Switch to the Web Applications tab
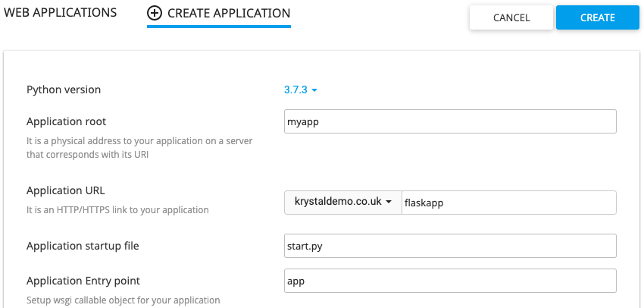644x308 pixels. pyautogui.click(x=60, y=13)
